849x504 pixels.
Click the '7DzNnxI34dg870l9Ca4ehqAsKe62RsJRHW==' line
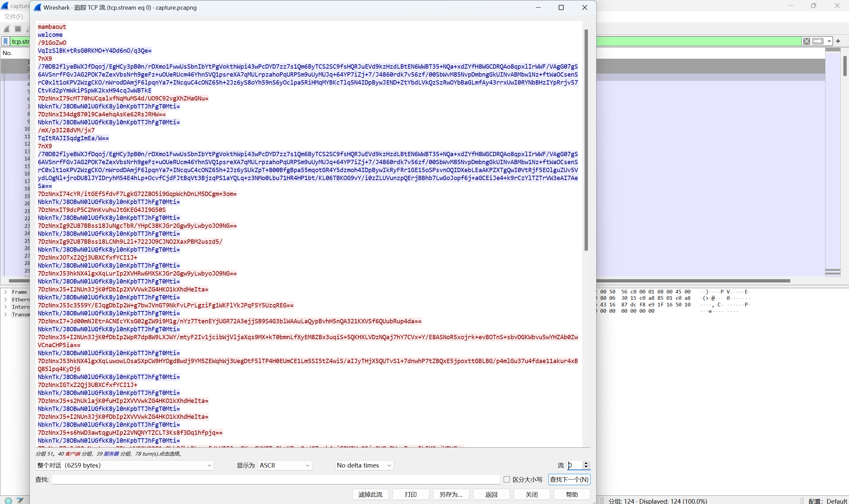tap(102, 114)
